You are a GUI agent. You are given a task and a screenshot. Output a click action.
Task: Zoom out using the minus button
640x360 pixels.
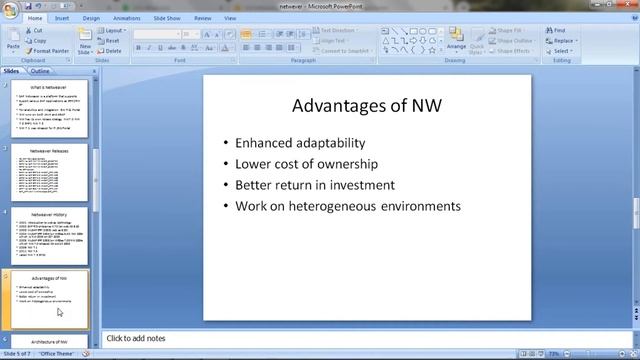[567, 354]
